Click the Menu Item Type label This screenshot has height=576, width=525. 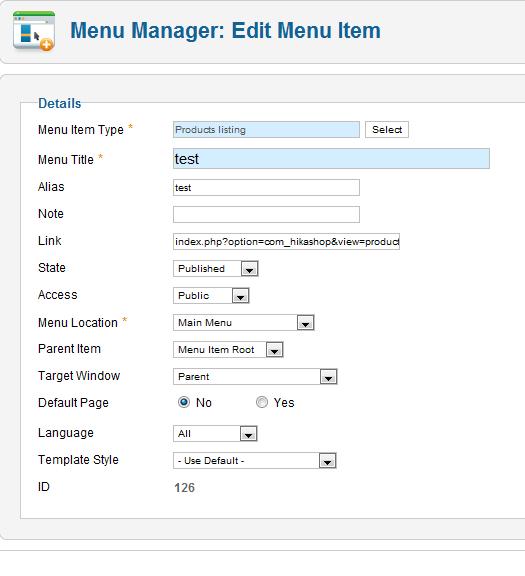click(81, 130)
